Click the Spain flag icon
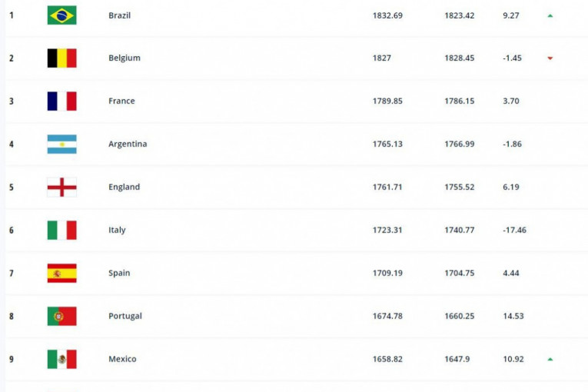The height and width of the screenshot is (392, 588). (x=61, y=274)
